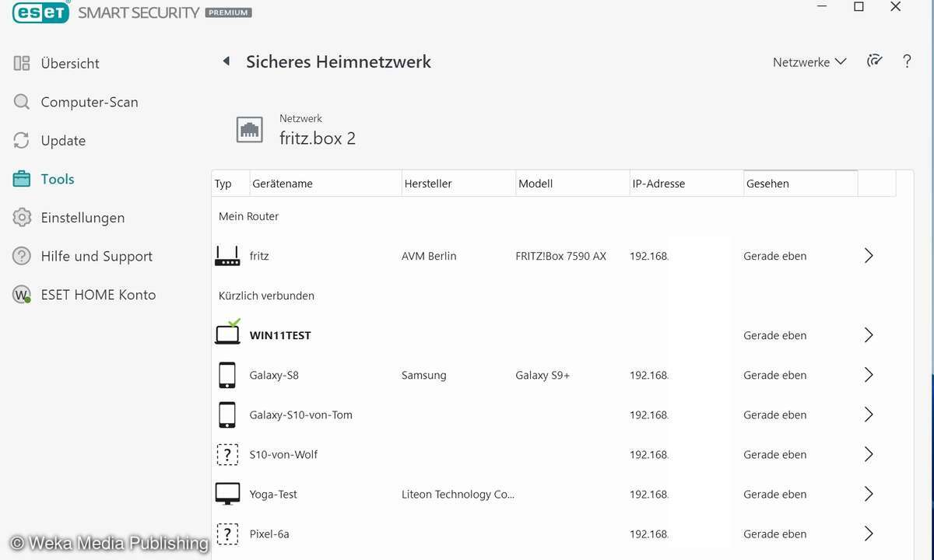Screen dimensions: 934x560
Task: Sort by the IP-Adresse column header
Action: tap(686, 184)
